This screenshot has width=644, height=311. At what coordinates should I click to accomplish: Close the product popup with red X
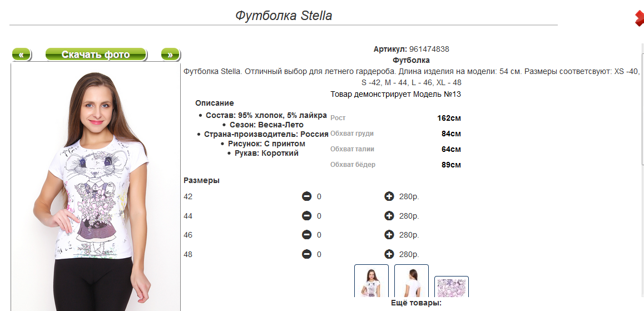(639, 18)
